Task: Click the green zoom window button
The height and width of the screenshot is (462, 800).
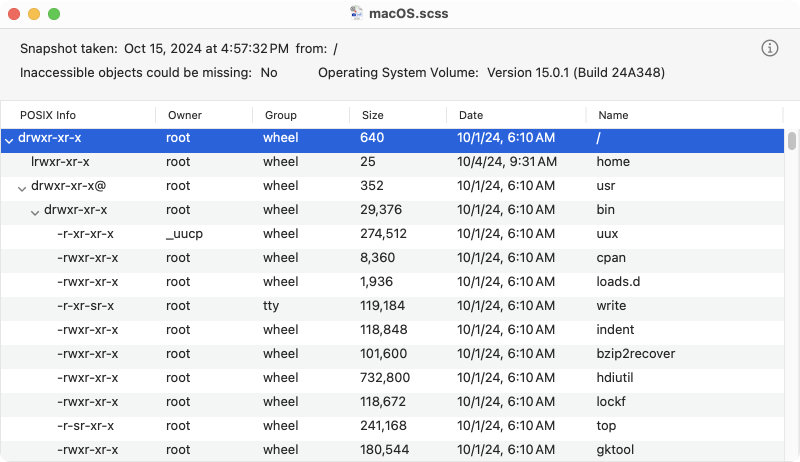Action: [54, 14]
